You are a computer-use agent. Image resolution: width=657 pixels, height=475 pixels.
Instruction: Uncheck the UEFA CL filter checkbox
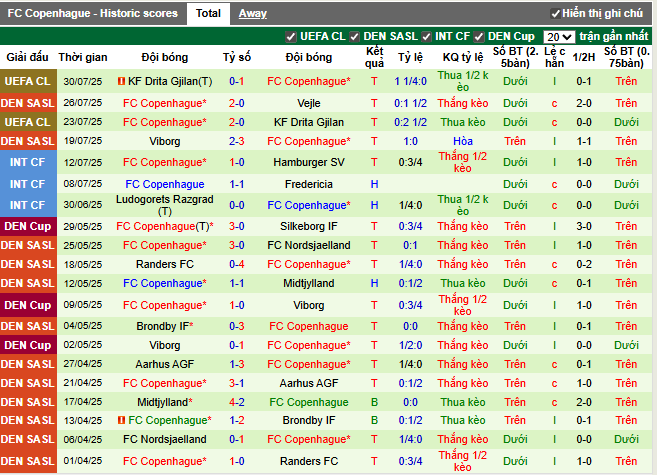(291, 37)
